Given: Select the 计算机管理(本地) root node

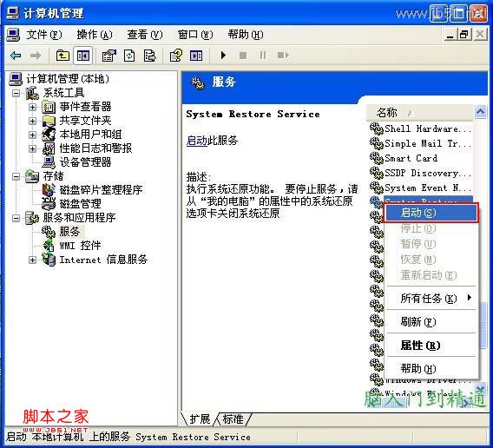Looking at the screenshot, I should pos(68,79).
